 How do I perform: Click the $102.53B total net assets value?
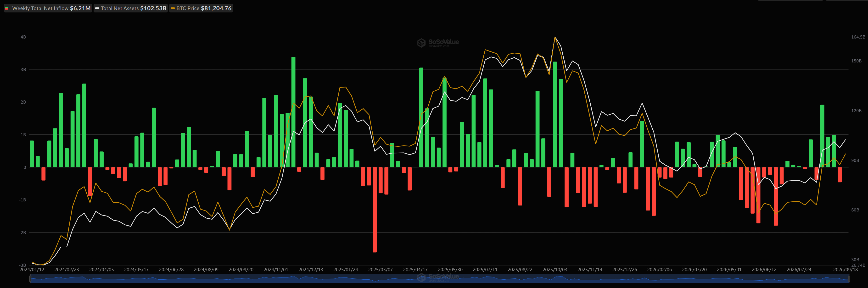[153, 8]
